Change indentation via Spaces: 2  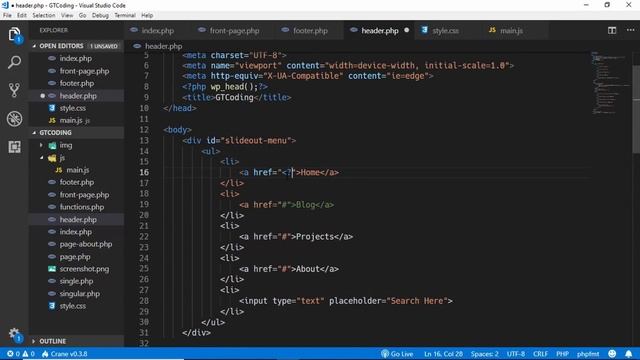(484, 354)
